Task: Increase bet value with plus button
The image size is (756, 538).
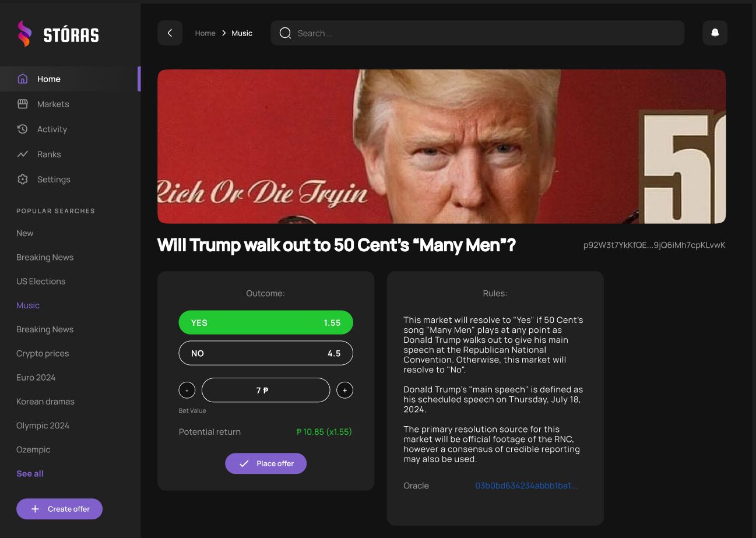Action: (344, 390)
